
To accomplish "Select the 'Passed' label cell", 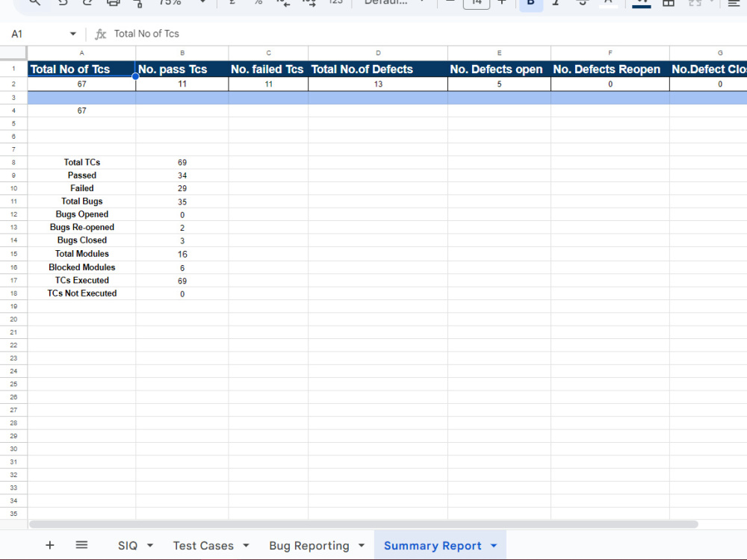I will (81, 175).
